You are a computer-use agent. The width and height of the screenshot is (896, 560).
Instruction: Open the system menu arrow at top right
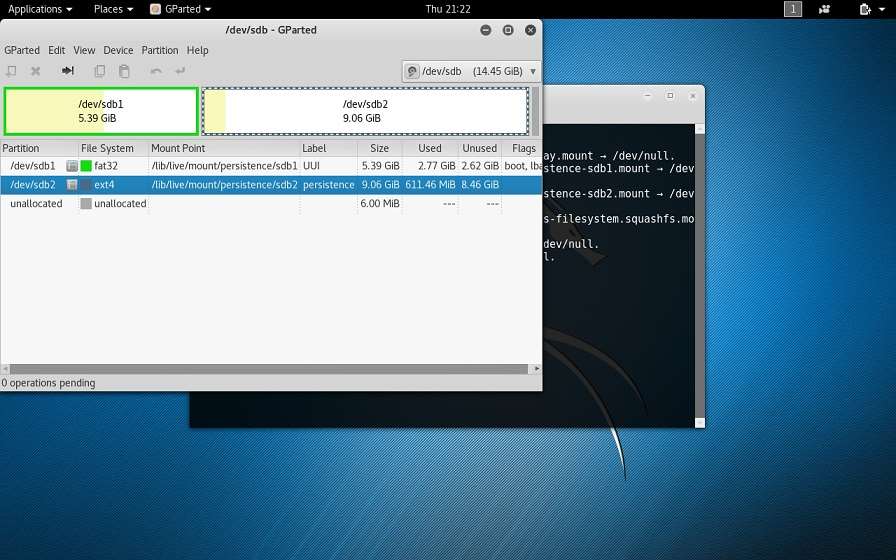point(882,9)
